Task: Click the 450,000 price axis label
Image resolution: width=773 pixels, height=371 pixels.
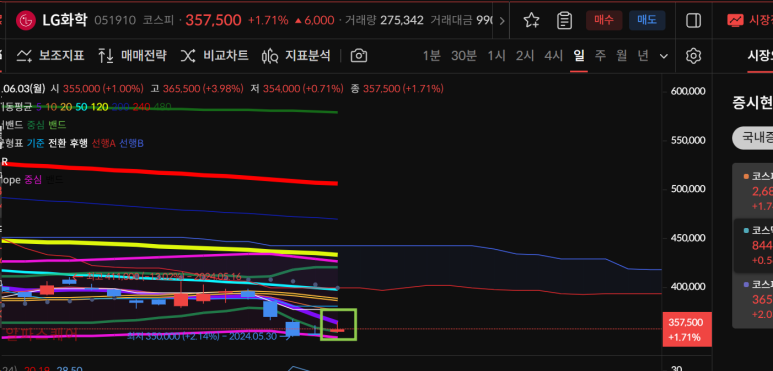Action: (689, 238)
